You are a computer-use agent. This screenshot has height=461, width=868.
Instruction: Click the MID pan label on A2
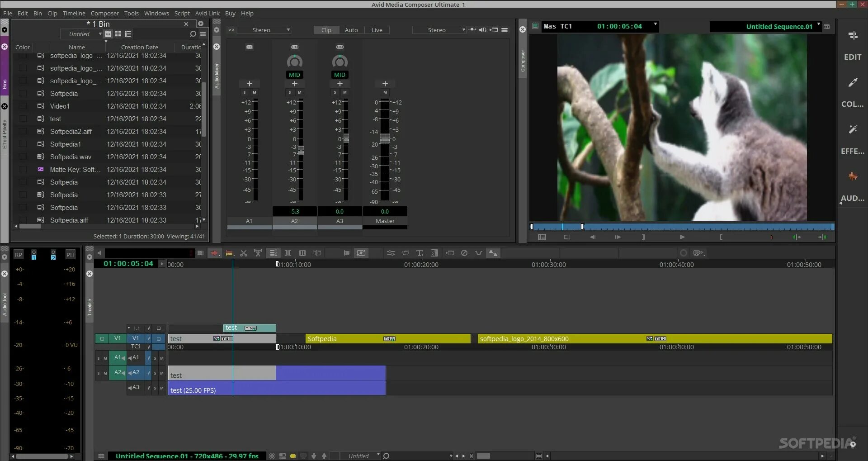point(295,75)
